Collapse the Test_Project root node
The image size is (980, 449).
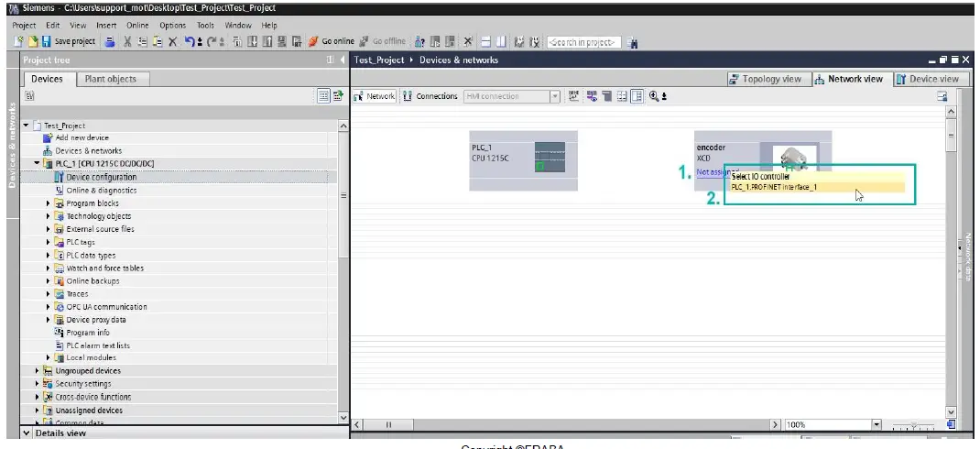27,125
